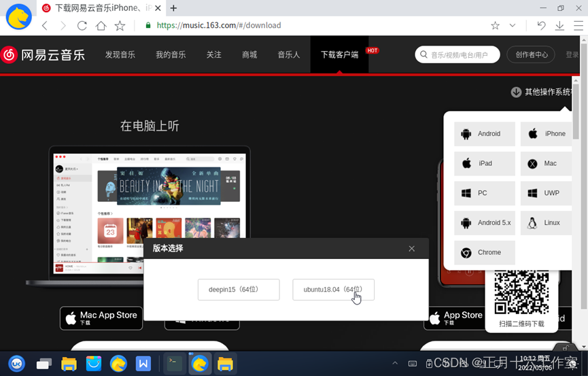This screenshot has height=376, width=588.
Task: Choose the UWP download option
Action: pyautogui.click(x=547, y=193)
